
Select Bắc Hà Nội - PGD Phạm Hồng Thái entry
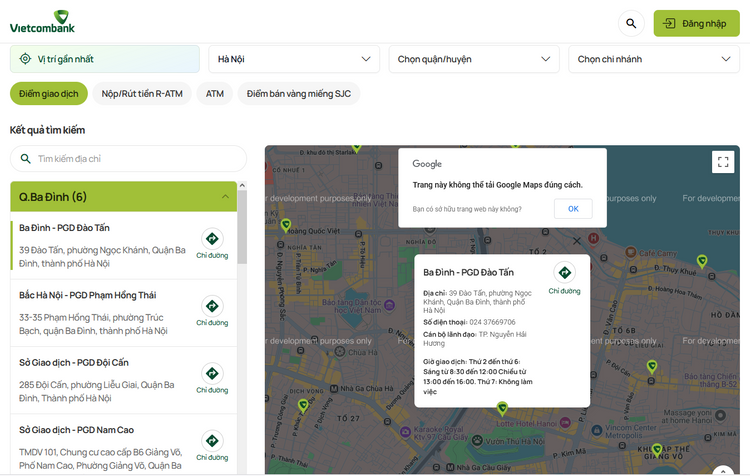(123, 313)
